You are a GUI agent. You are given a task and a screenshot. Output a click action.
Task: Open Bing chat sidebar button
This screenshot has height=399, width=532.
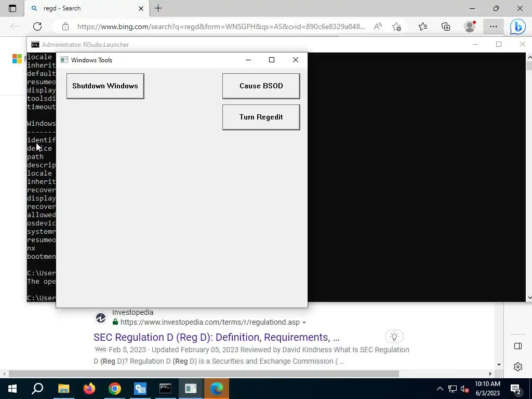518,26
